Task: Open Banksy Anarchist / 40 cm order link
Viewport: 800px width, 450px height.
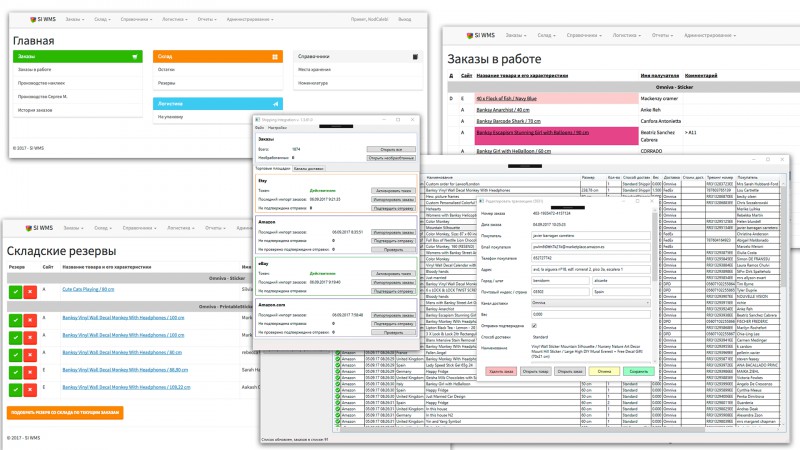Action: click(503, 110)
